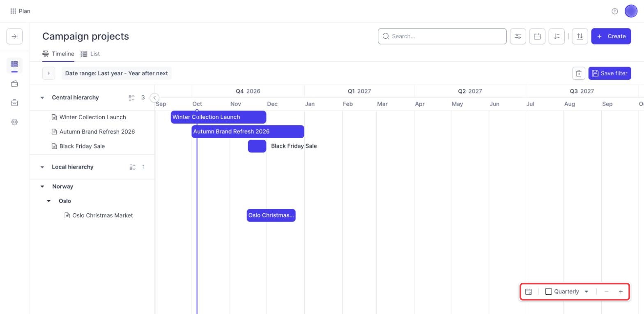Collapse the Local hierarchy group

click(42, 167)
